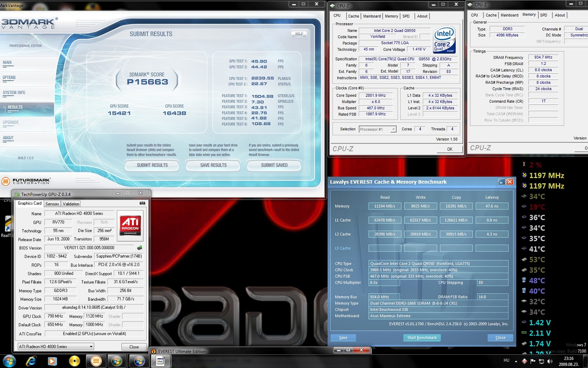The width and height of the screenshot is (588, 368).
Task: Click the Memory Read value 11194 MB/s
Action: pos(385,206)
